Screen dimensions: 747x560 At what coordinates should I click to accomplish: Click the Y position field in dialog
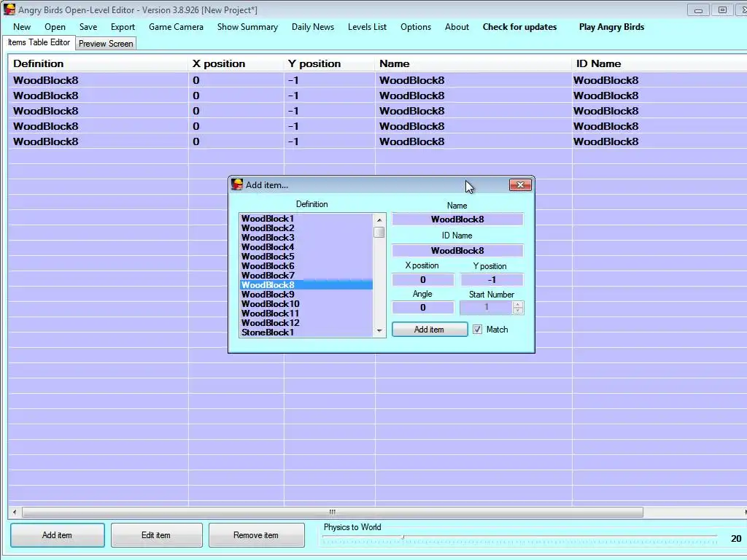point(492,279)
